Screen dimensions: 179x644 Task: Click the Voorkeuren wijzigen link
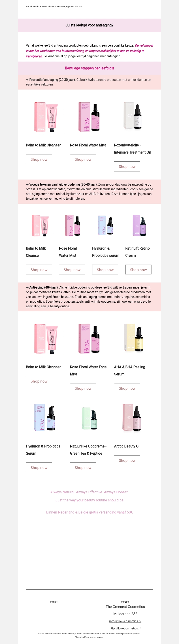94,637
